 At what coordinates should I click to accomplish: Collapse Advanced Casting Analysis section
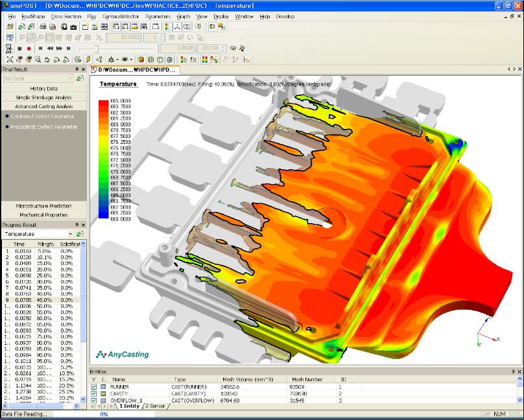click(44, 106)
